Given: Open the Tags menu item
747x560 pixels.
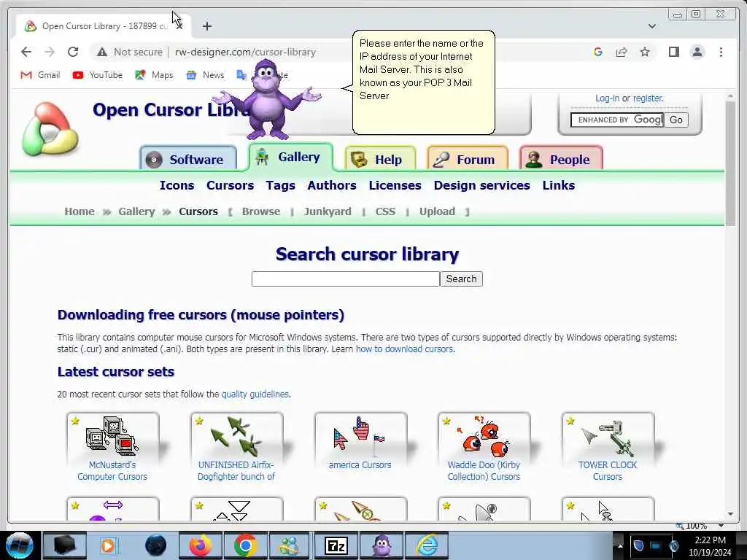Looking at the screenshot, I should 281,185.
